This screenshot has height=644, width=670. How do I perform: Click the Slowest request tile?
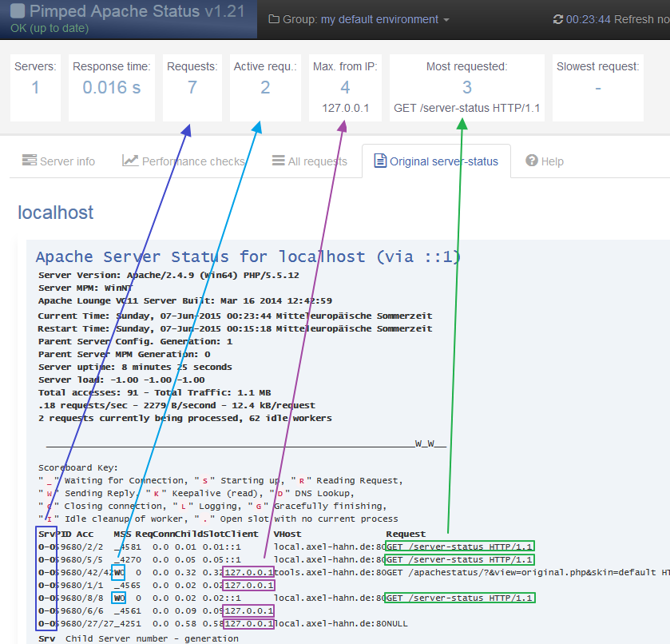(598, 88)
